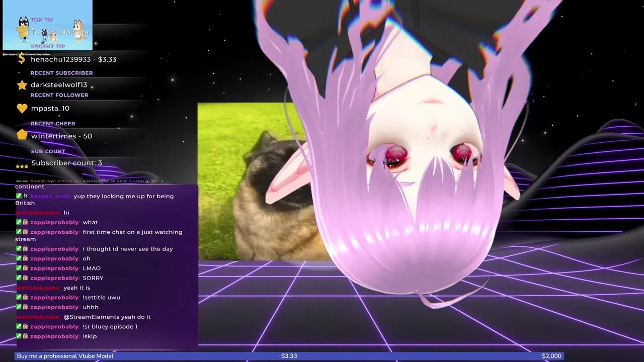Image resolution: width=644 pixels, height=362 pixels.
Task: Select follower name 'mpasta_10'
Action: [50, 109]
